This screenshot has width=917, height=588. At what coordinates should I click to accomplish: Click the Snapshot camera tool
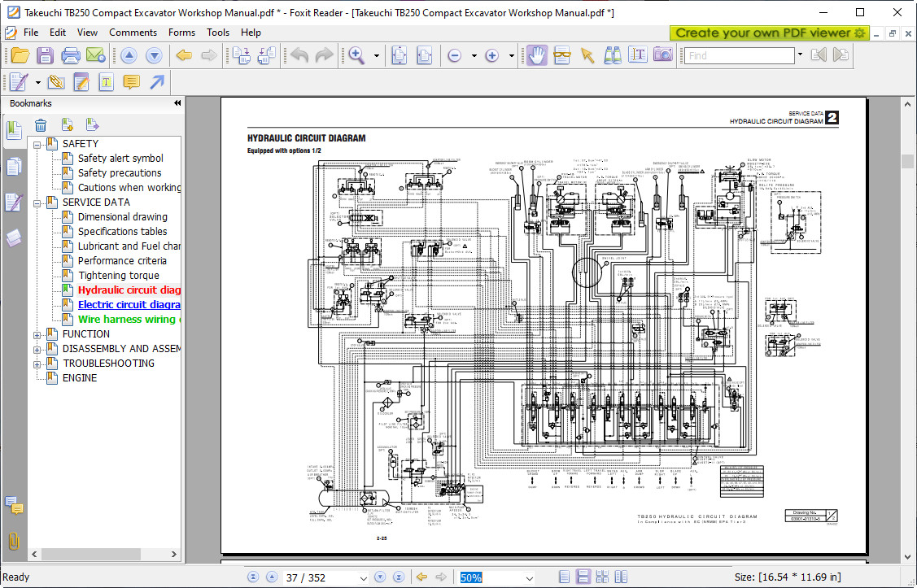663,55
